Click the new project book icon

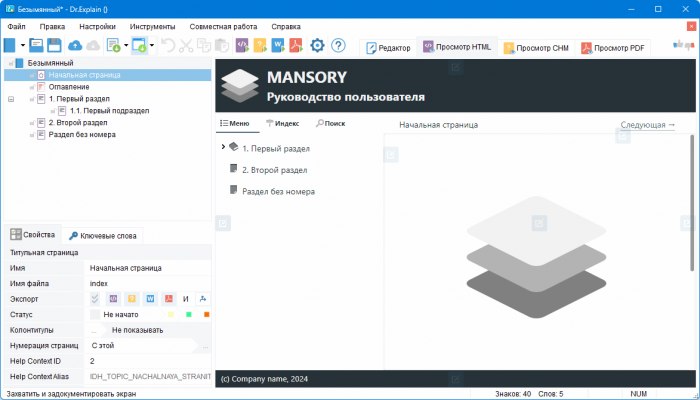pos(9,45)
